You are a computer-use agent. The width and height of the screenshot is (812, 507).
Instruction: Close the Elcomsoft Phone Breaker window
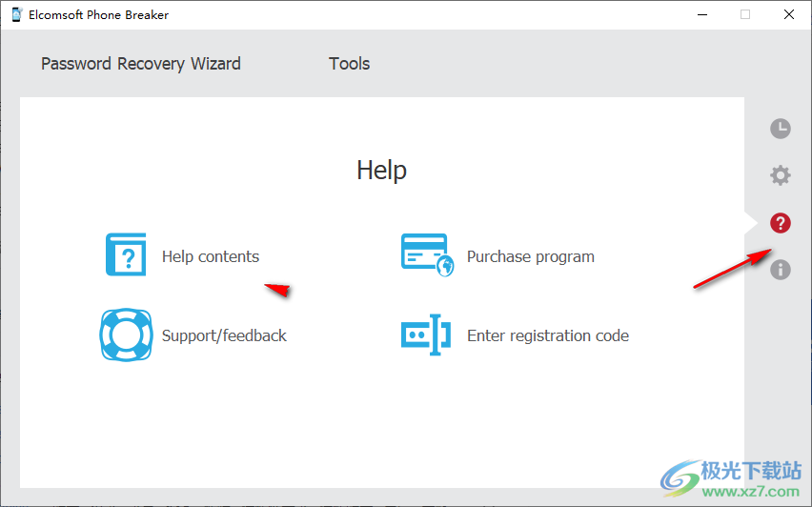789,14
